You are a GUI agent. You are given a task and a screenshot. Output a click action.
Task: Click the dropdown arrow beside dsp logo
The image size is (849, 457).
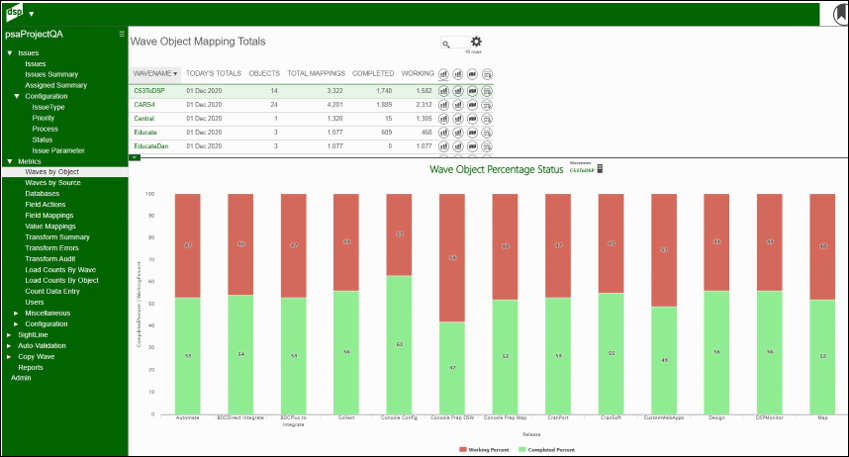31,14
